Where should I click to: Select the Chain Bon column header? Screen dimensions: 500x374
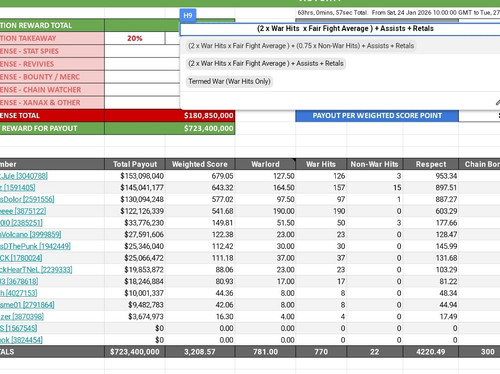[479, 164]
